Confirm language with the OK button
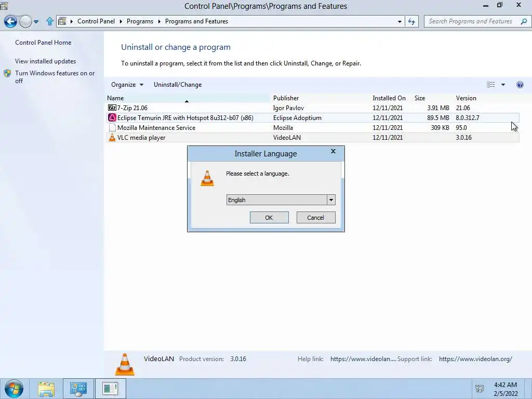The width and height of the screenshot is (532, 399). (x=269, y=218)
